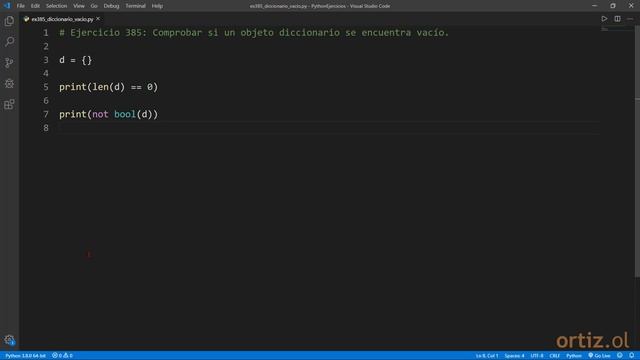Open feedback smiley in status bar
This screenshot has width=640, height=360.
point(620,356)
